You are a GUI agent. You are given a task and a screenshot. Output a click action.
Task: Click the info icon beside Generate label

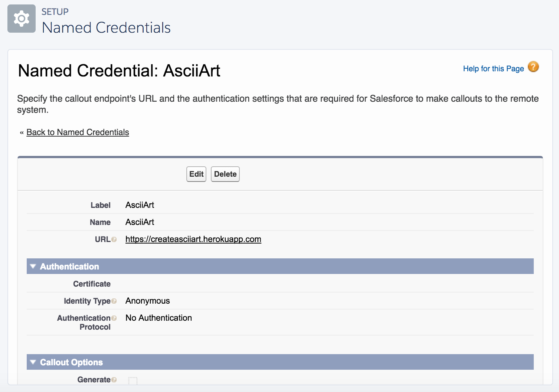(x=114, y=380)
